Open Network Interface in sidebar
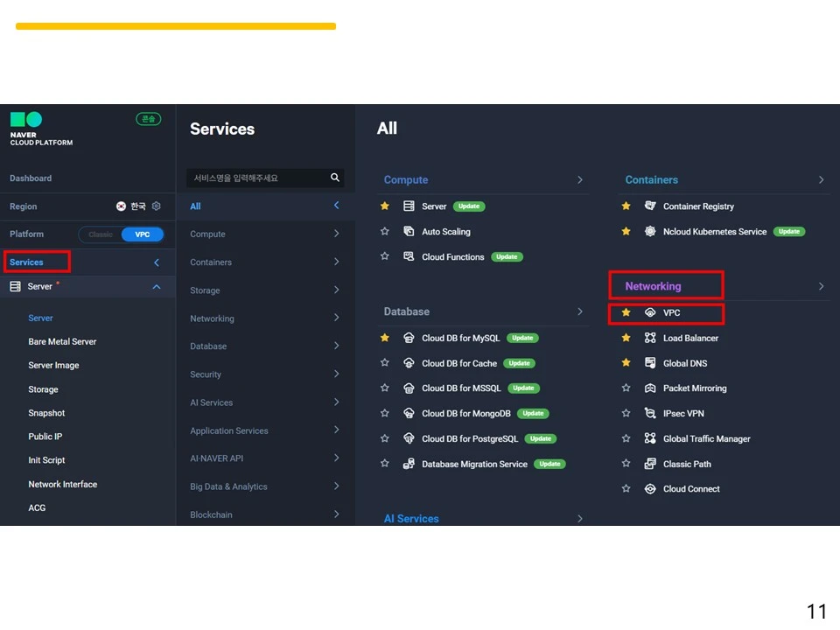This screenshot has height=630, width=840. coord(63,484)
